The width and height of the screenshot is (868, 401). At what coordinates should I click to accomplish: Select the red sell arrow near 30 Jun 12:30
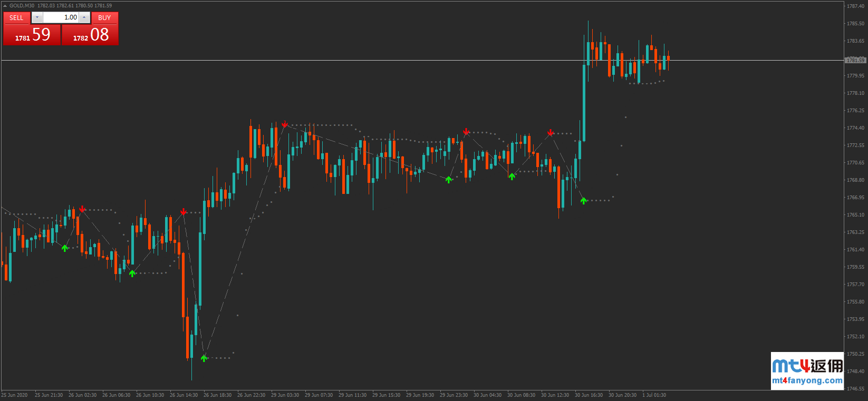550,132
